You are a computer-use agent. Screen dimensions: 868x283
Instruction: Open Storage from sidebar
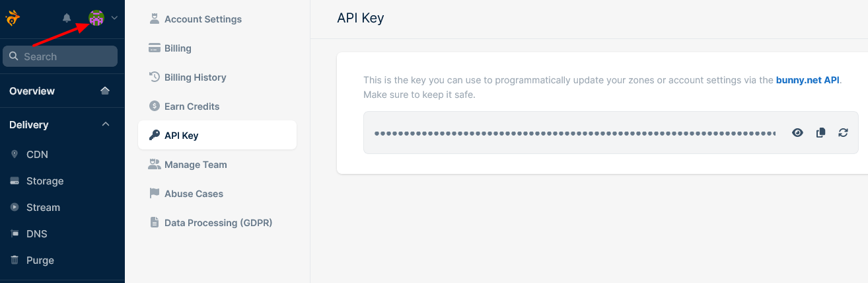(45, 181)
